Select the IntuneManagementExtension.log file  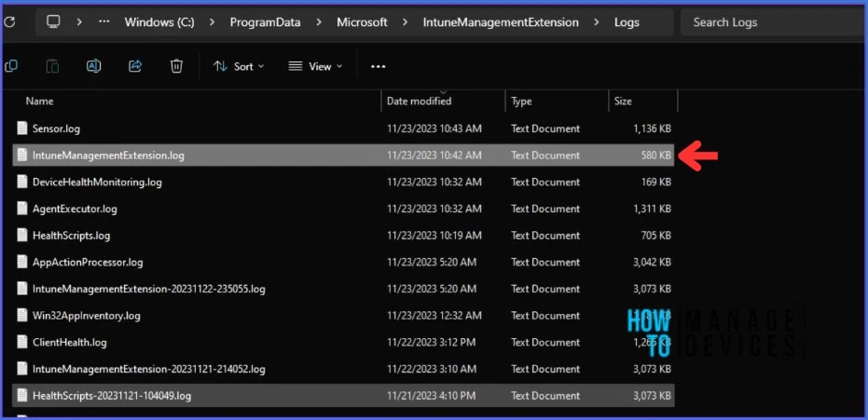coord(343,156)
